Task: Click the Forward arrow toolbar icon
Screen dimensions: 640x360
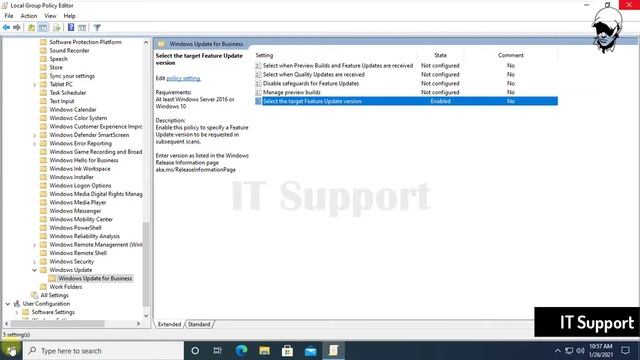Action: pyautogui.click(x=17, y=27)
